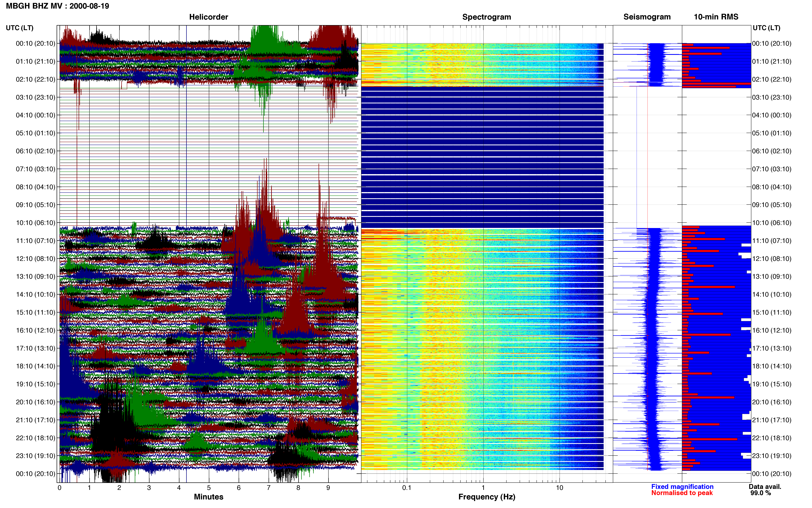The width and height of the screenshot is (812, 508).
Task: Click the "9" tick on the Minutes axis
Action: pyautogui.click(x=328, y=488)
